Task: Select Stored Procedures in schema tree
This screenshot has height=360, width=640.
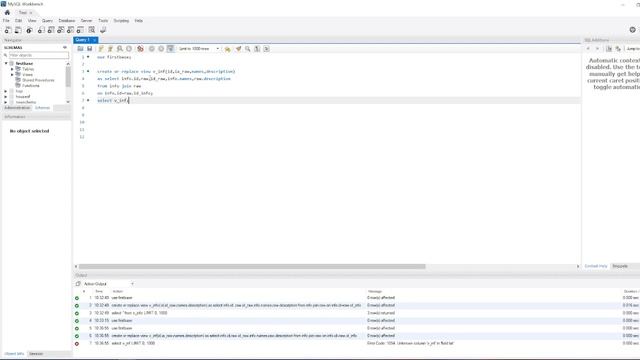Action: click(38, 80)
